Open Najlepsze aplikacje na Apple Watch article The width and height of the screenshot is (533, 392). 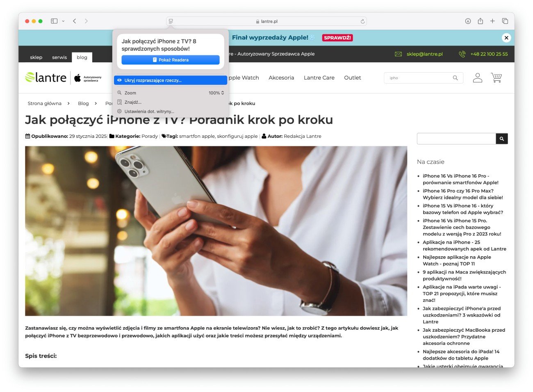click(457, 260)
